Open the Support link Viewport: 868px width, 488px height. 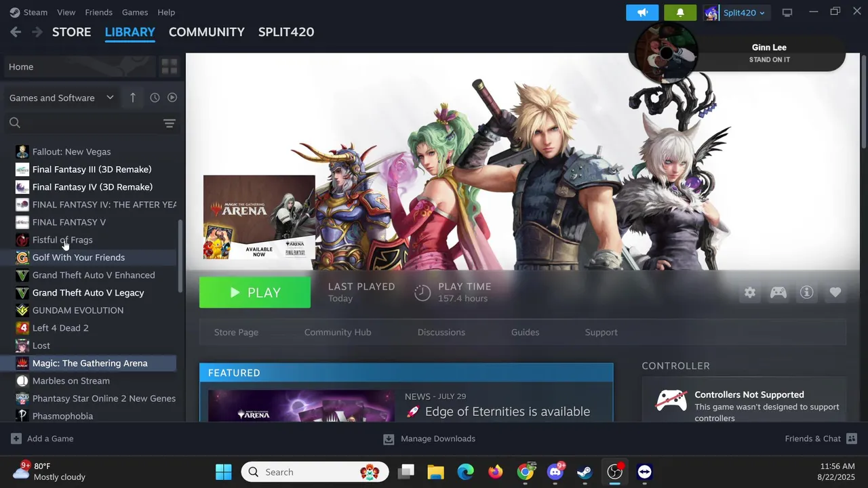(601, 332)
